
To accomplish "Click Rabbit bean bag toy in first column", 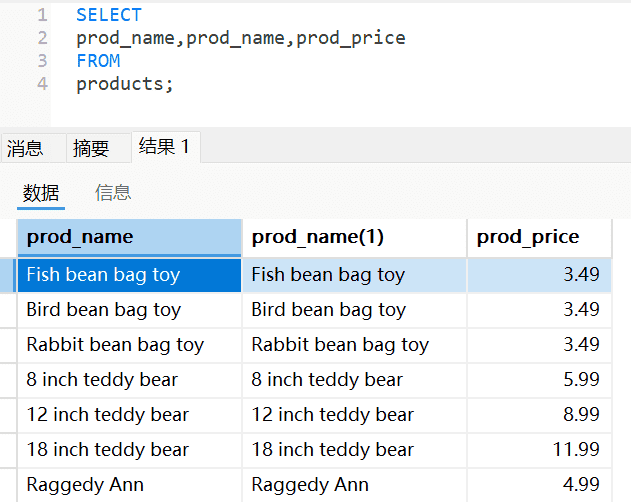I will pyautogui.click(x=115, y=345).
